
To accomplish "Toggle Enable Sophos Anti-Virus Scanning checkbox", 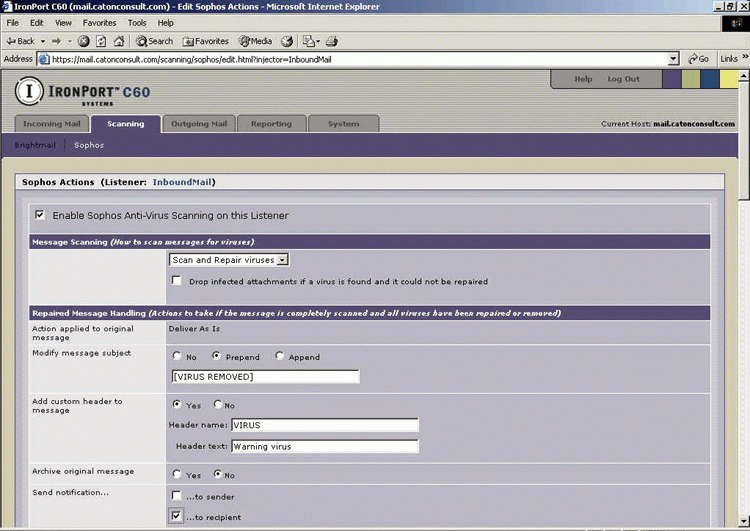I will click(40, 215).
